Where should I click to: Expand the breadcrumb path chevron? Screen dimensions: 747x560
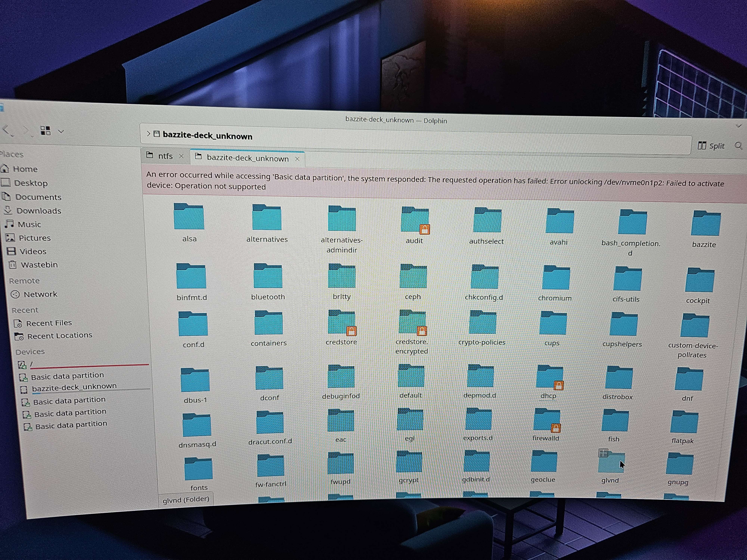[x=148, y=134]
